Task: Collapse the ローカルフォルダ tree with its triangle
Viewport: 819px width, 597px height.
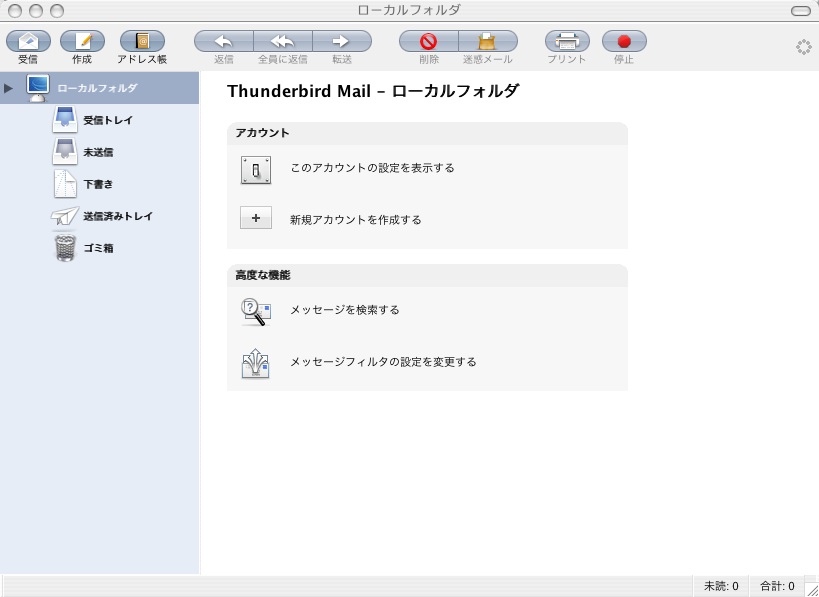Action: 8,88
